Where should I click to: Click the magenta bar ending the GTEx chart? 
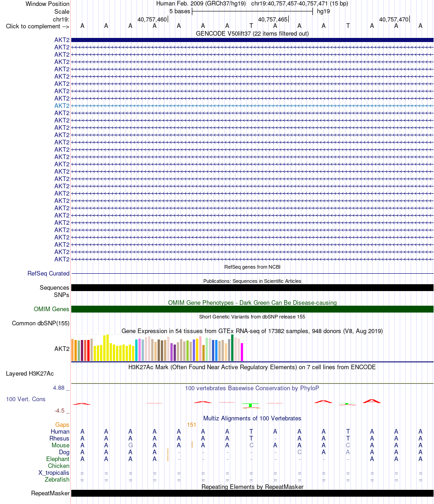[242, 352]
